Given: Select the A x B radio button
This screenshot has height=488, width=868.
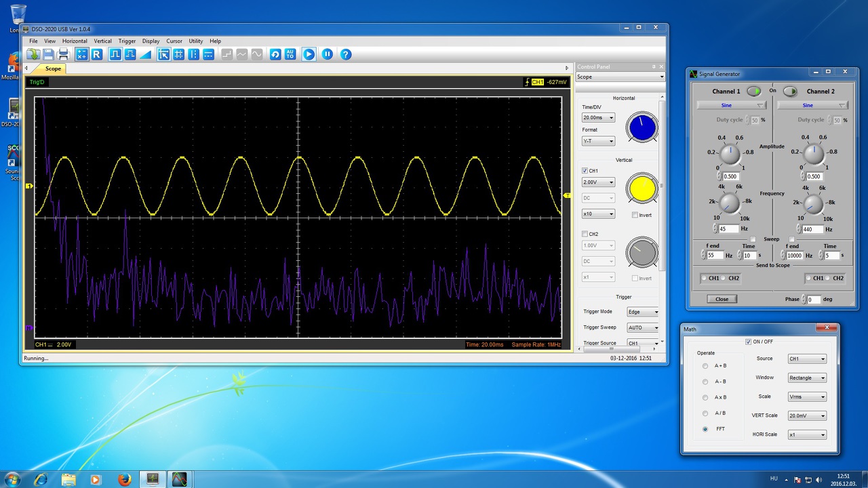Looking at the screenshot, I should click(705, 397).
